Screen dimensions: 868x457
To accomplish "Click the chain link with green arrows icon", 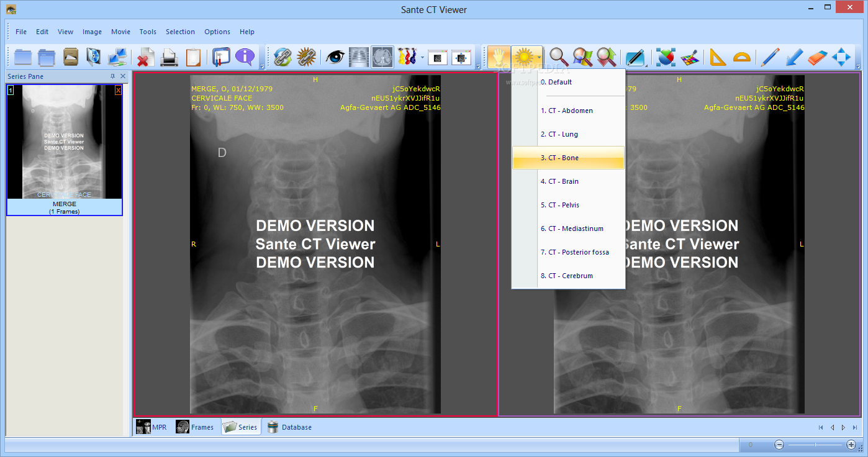I will (283, 57).
